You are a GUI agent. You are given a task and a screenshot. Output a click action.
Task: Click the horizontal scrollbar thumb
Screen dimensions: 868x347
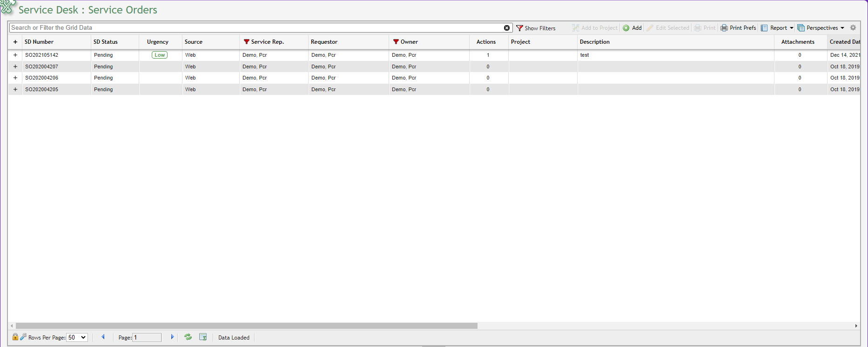(247, 326)
